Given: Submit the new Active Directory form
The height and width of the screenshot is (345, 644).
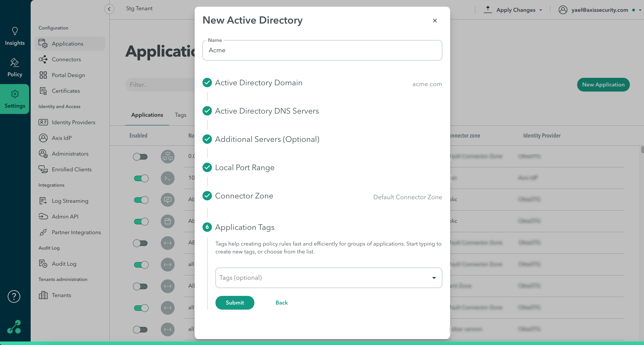Looking at the screenshot, I should [x=235, y=303].
